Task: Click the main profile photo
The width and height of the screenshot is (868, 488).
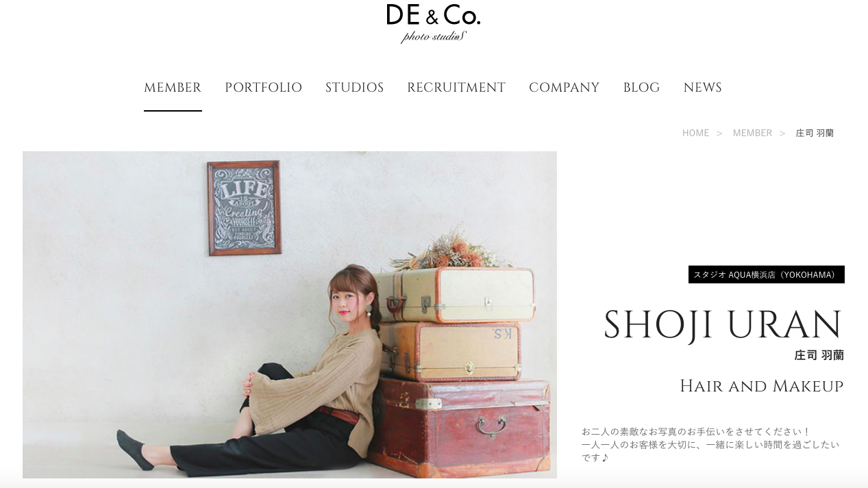Action: click(x=290, y=315)
